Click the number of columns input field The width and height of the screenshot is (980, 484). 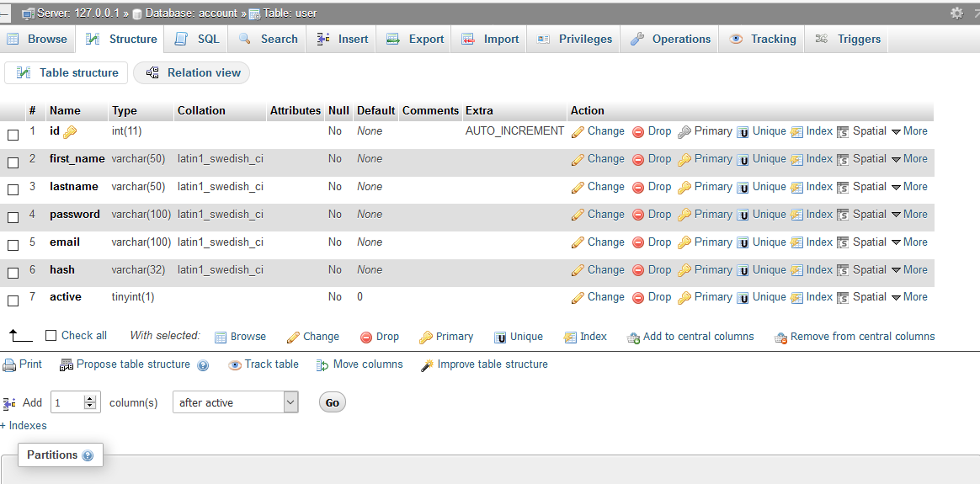pyautogui.click(x=67, y=402)
